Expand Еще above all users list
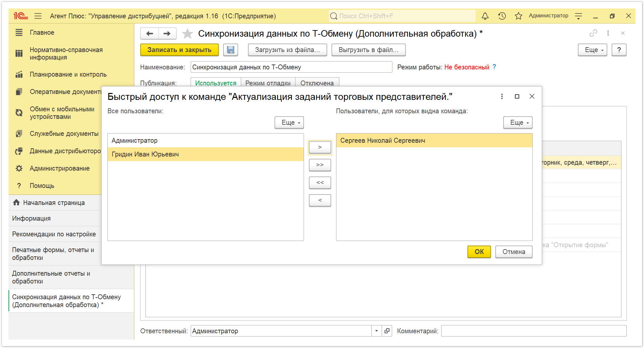 click(289, 122)
